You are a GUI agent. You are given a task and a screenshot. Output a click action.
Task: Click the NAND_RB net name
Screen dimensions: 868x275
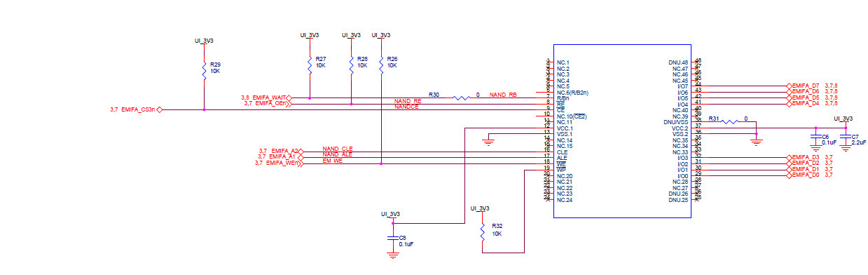(503, 95)
